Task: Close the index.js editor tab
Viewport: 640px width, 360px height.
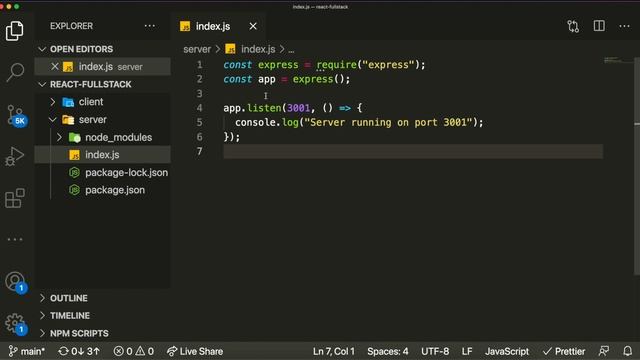Action: 253,26
